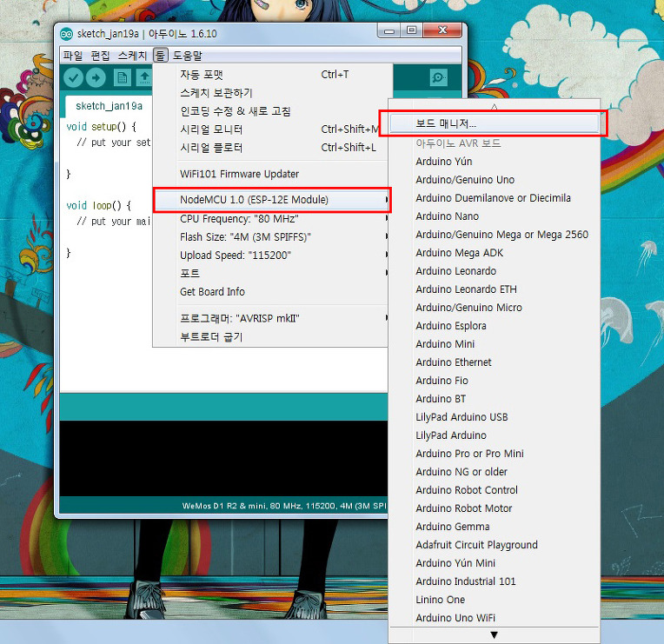Expand the 프로그래머 AVRISP mkII submenu
664x644 pixels.
pos(270,318)
